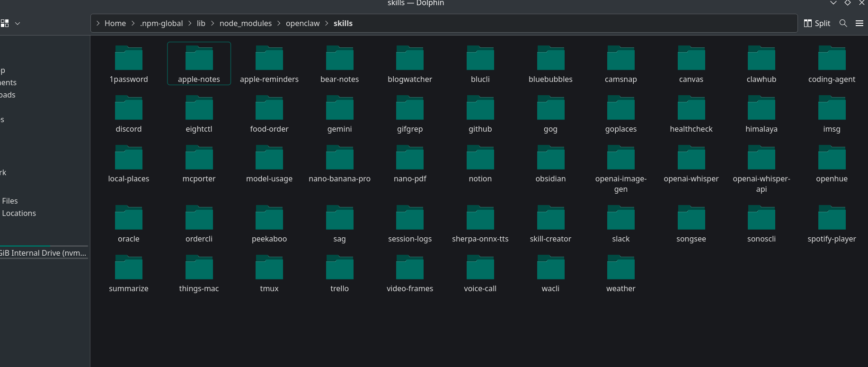Image resolution: width=868 pixels, height=367 pixels.
Task: Select the bluebubbles folder label
Action: tap(551, 80)
